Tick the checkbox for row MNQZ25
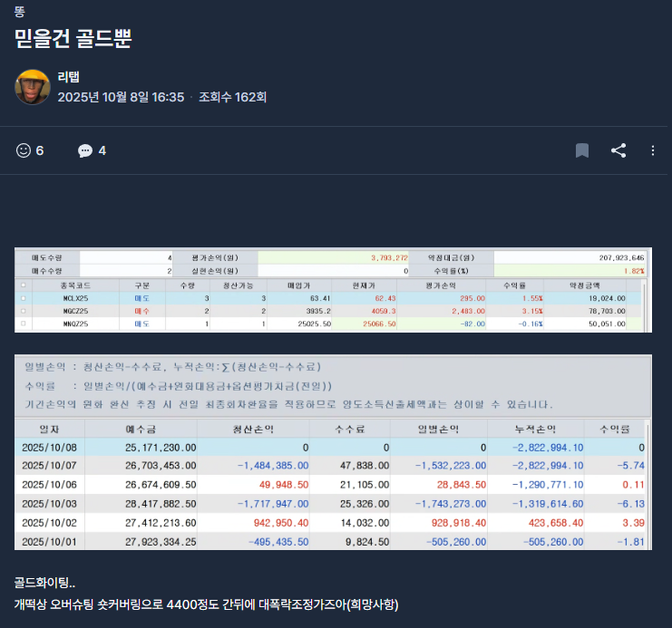This screenshot has height=628, width=672. pos(24,324)
